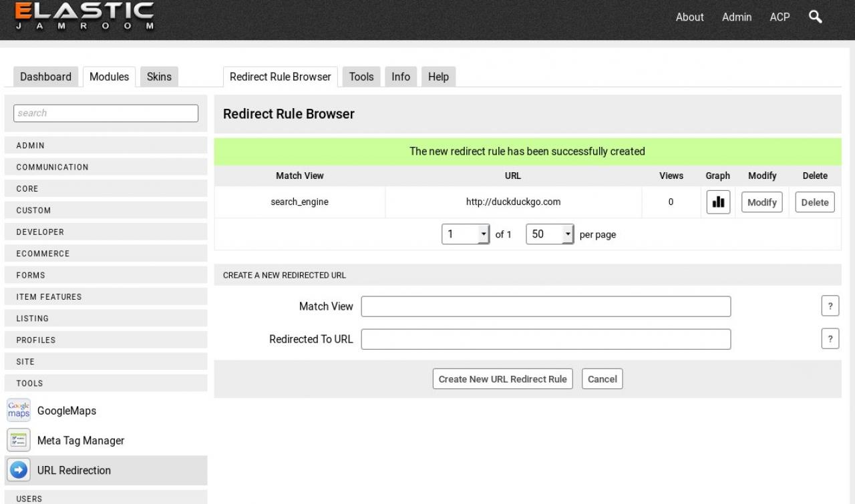
Task: Expand the ECOMMERCE module category
Action: tap(106, 254)
